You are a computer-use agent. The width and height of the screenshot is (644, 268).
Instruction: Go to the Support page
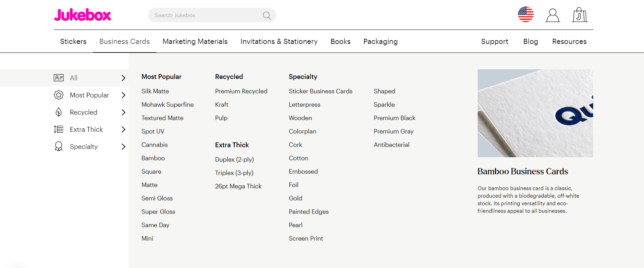pyautogui.click(x=495, y=42)
